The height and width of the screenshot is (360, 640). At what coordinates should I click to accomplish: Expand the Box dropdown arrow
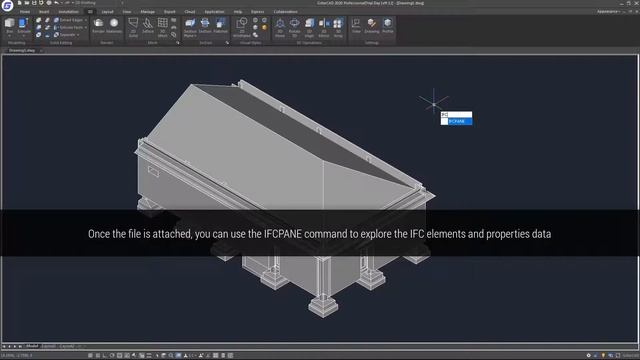(x=9, y=36)
